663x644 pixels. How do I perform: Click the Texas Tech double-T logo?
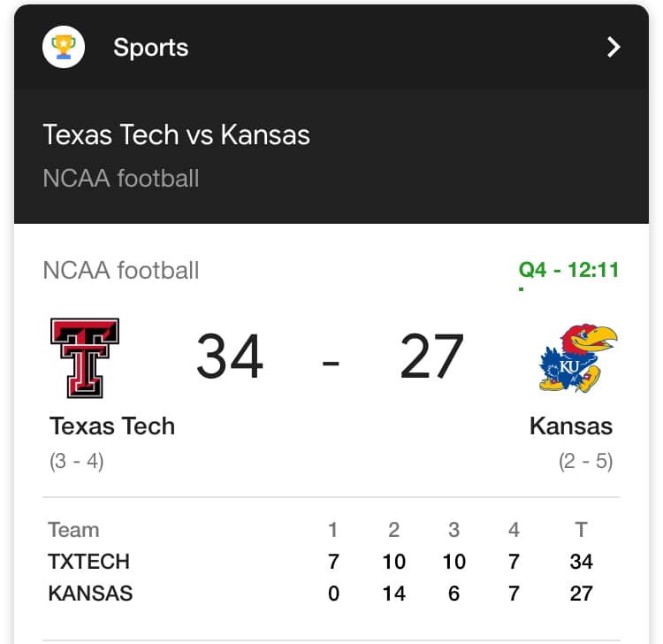(x=85, y=358)
